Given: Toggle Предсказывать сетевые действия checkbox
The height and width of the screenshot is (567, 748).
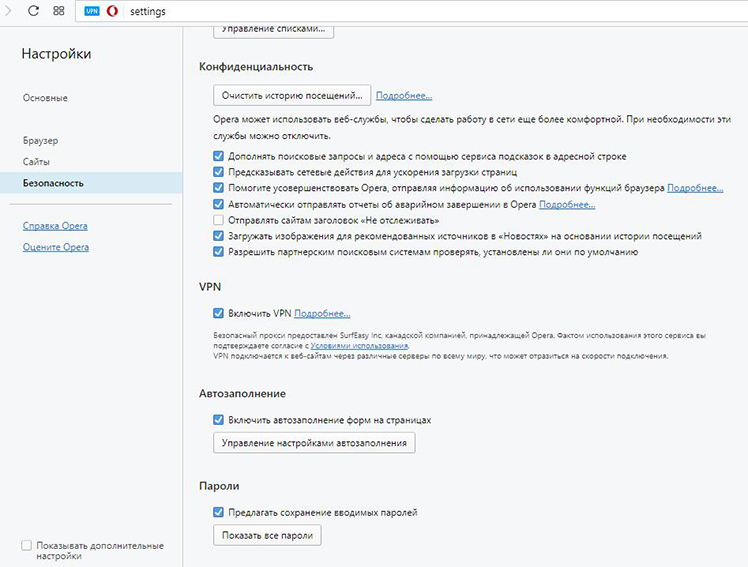Looking at the screenshot, I should pyautogui.click(x=218, y=172).
